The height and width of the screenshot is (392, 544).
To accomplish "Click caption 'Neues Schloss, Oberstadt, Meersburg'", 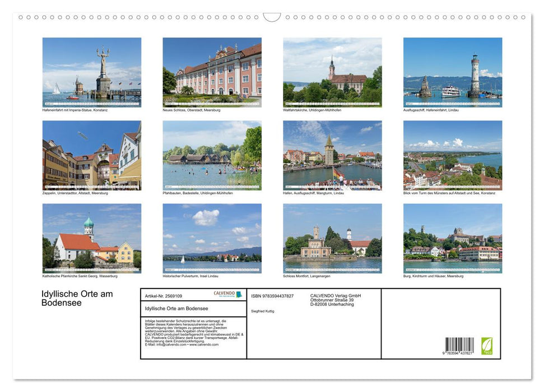I will point(192,110).
